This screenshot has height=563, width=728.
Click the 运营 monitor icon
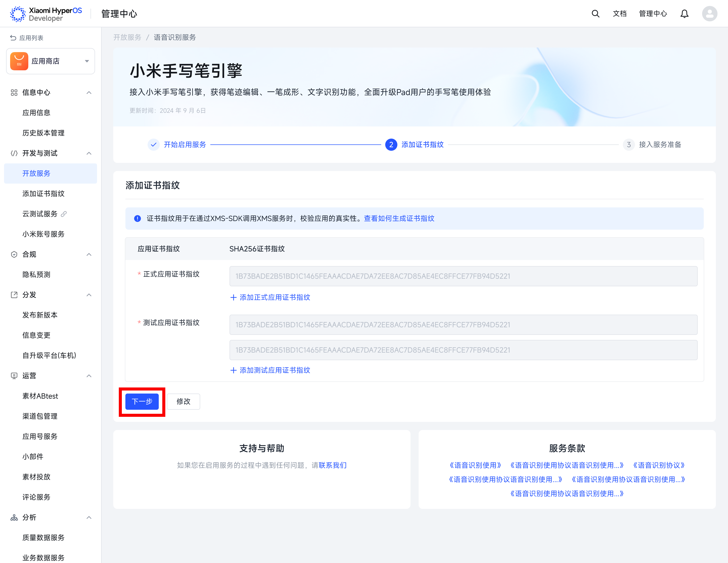14,376
